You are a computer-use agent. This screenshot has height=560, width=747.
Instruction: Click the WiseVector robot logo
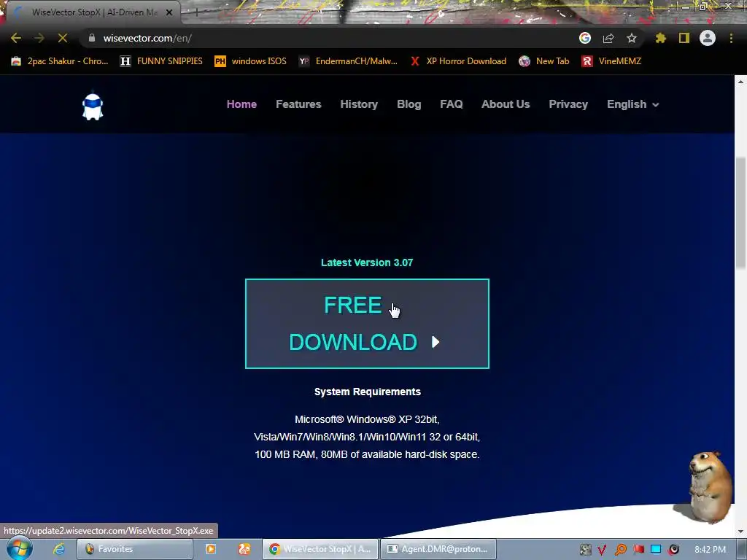[x=93, y=106]
